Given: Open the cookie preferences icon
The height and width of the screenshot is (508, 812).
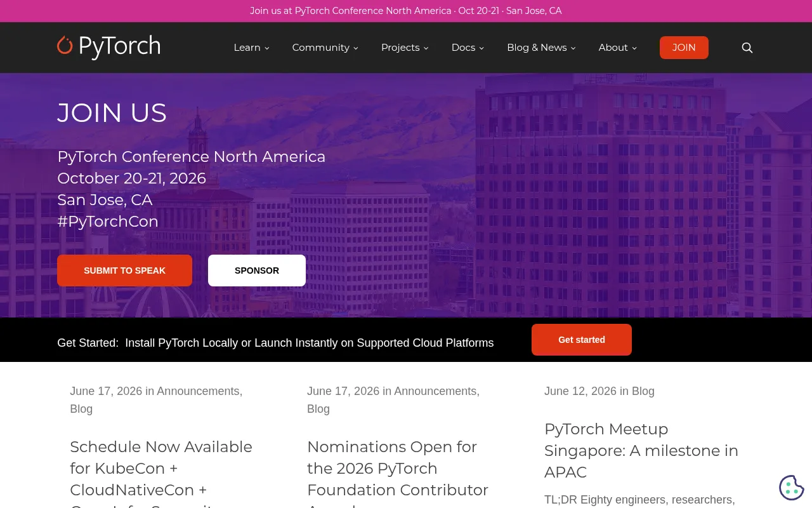Looking at the screenshot, I should point(792,488).
